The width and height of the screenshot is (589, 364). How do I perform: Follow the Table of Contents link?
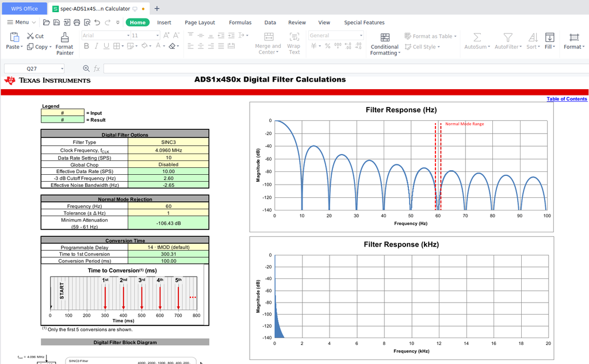pos(567,99)
